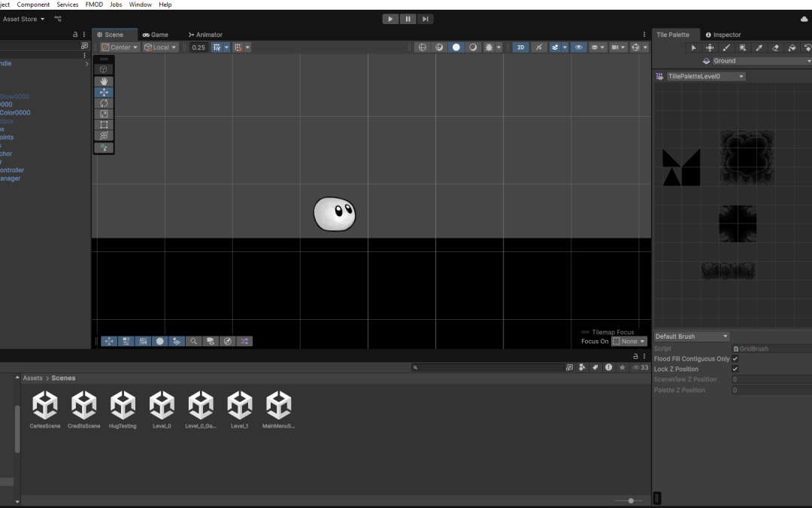Viewport: 812px width, 508px height.
Task: Open Focus On None dropdown
Action: 629,341
